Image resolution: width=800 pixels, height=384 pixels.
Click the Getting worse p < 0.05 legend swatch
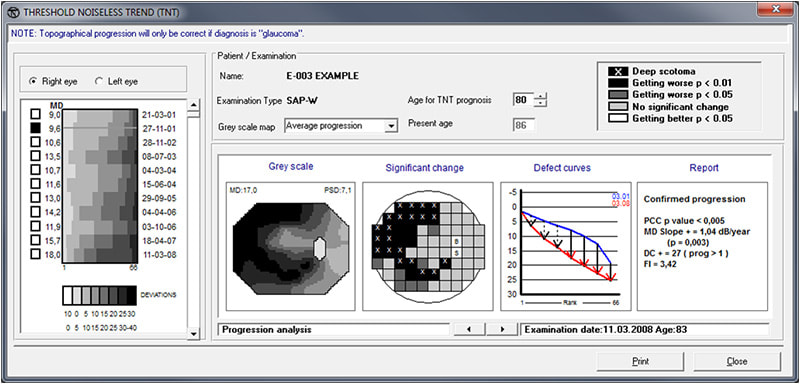(x=617, y=95)
